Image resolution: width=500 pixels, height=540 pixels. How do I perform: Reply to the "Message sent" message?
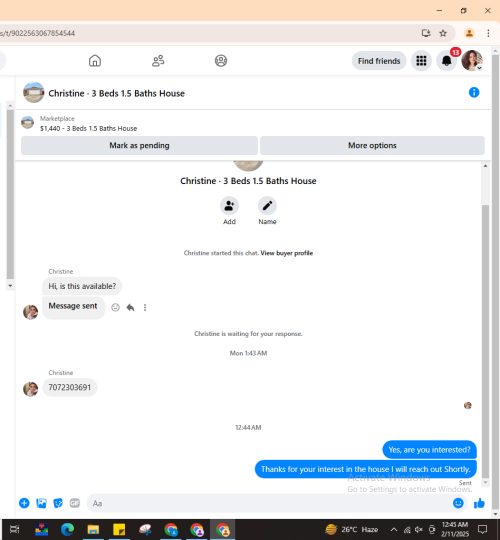pos(130,307)
